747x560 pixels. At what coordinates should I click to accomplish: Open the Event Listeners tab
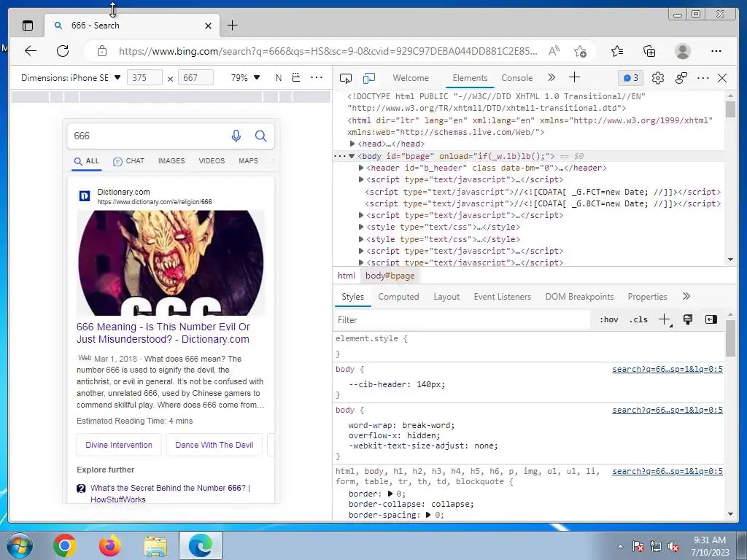pyautogui.click(x=502, y=297)
